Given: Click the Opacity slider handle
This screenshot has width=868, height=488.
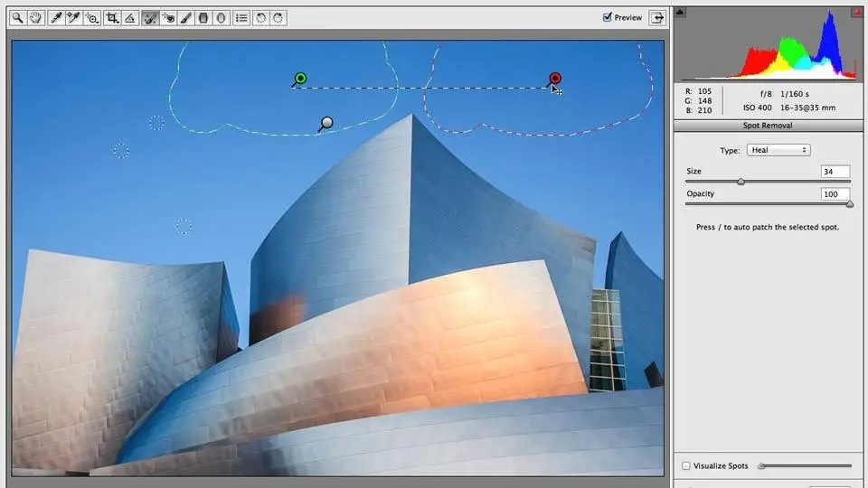Looking at the screenshot, I should (849, 204).
